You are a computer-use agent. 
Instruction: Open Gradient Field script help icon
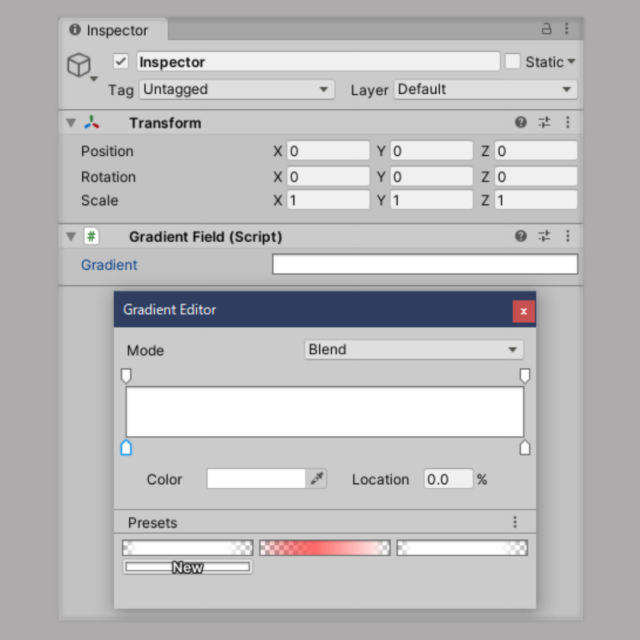point(520,236)
